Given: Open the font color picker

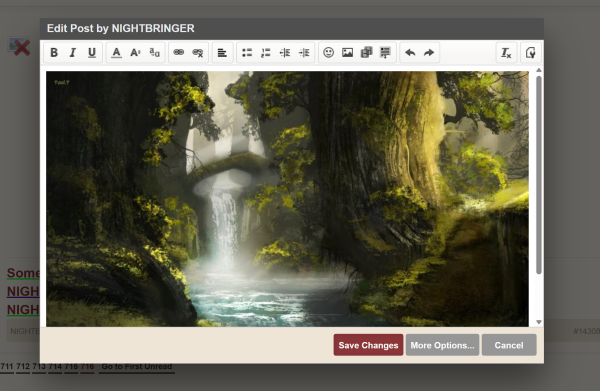Looking at the screenshot, I should [x=116, y=52].
